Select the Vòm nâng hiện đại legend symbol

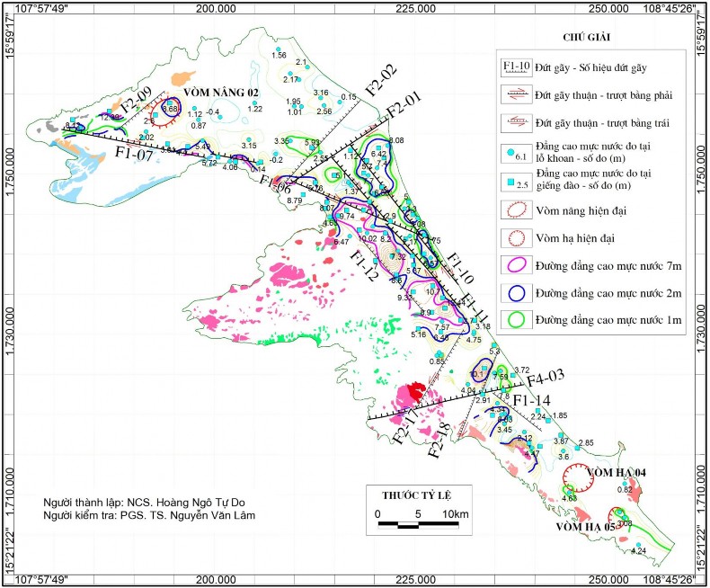click(515, 209)
